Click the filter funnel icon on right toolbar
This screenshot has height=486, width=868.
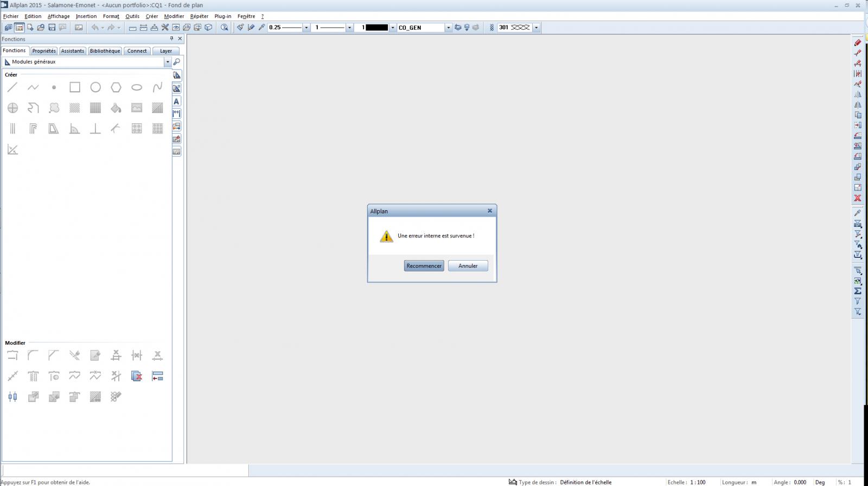point(858,301)
